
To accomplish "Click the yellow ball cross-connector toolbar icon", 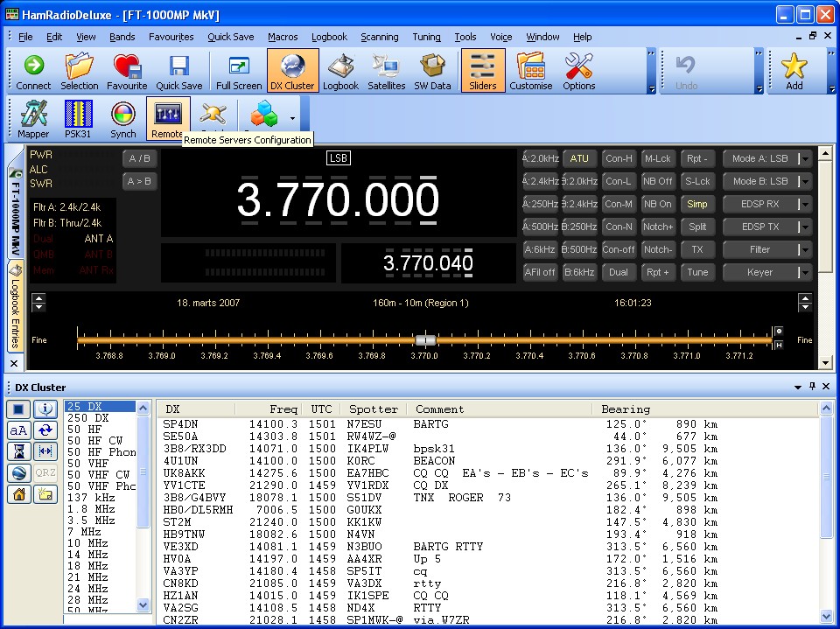I will pyautogui.click(x=213, y=115).
